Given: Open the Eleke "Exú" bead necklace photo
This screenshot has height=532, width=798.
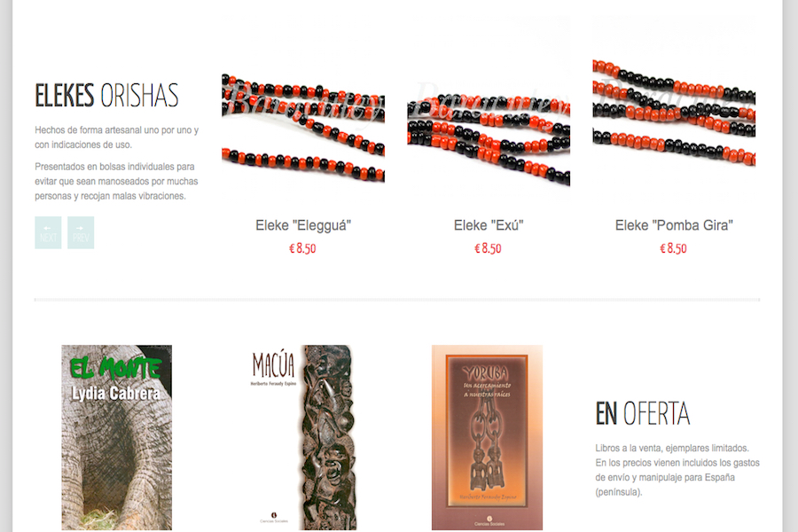Looking at the screenshot, I should (489, 128).
